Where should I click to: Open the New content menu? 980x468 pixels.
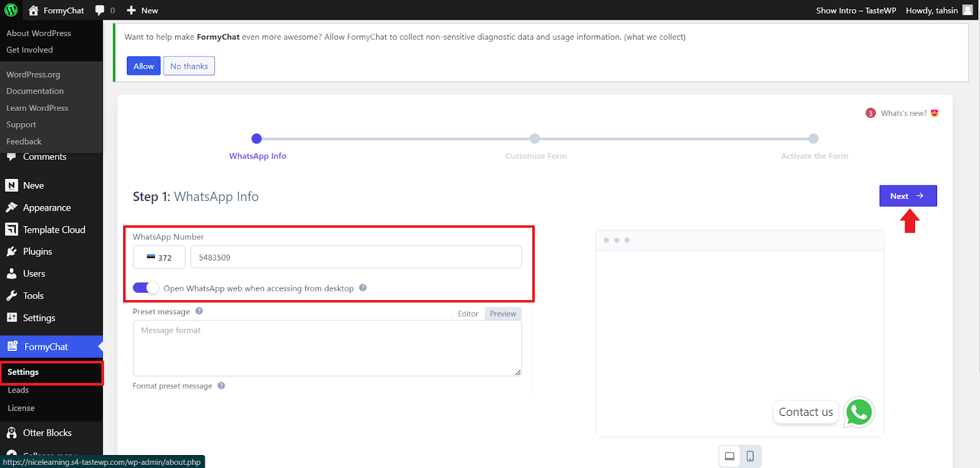click(142, 10)
